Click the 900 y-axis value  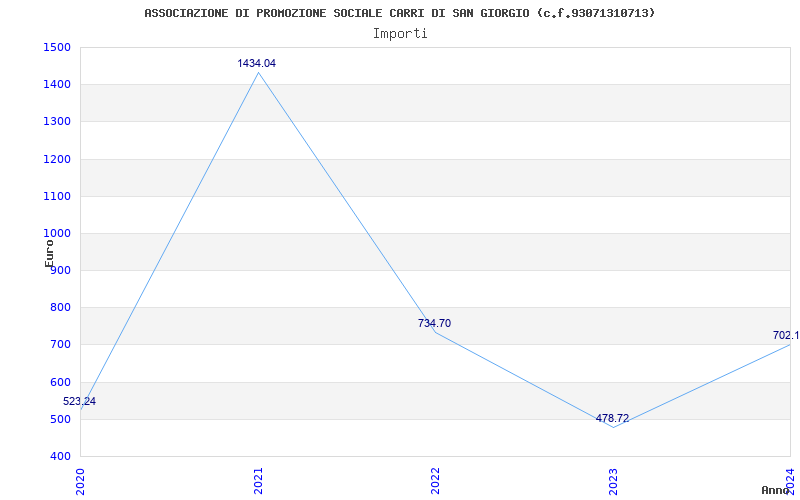coord(60,270)
